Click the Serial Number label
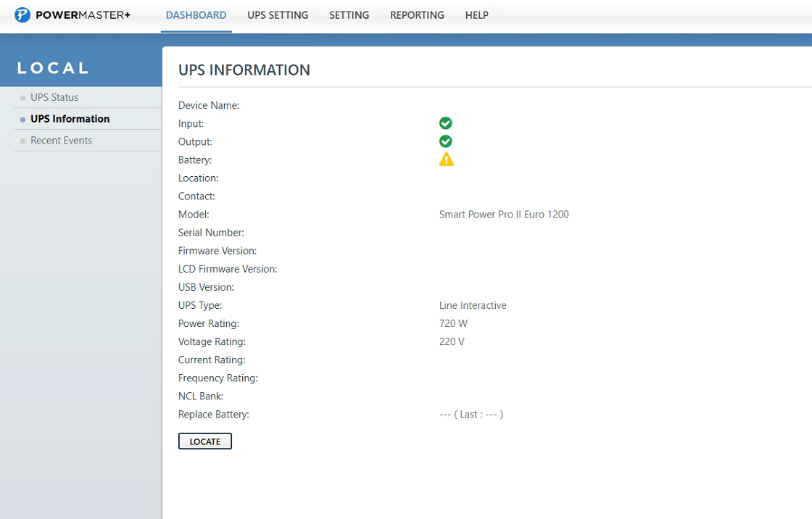The width and height of the screenshot is (812, 519). 211,233
